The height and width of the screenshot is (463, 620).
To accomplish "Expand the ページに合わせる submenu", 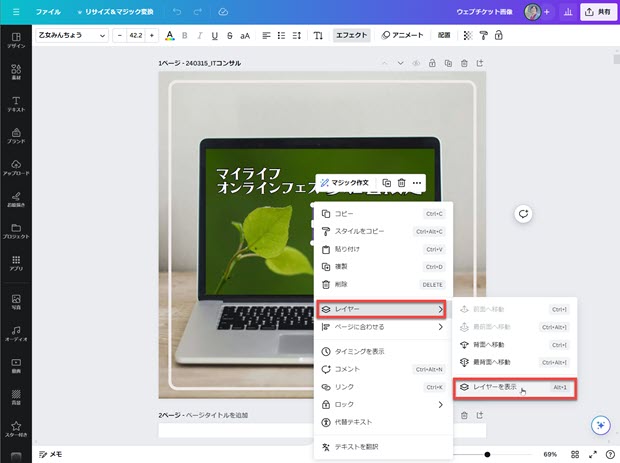I will 381,326.
